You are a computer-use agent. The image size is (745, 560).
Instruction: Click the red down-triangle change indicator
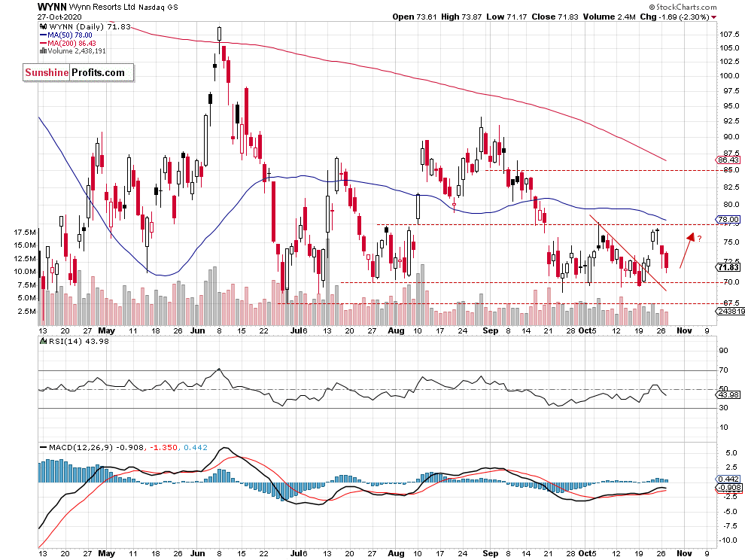tap(713, 17)
